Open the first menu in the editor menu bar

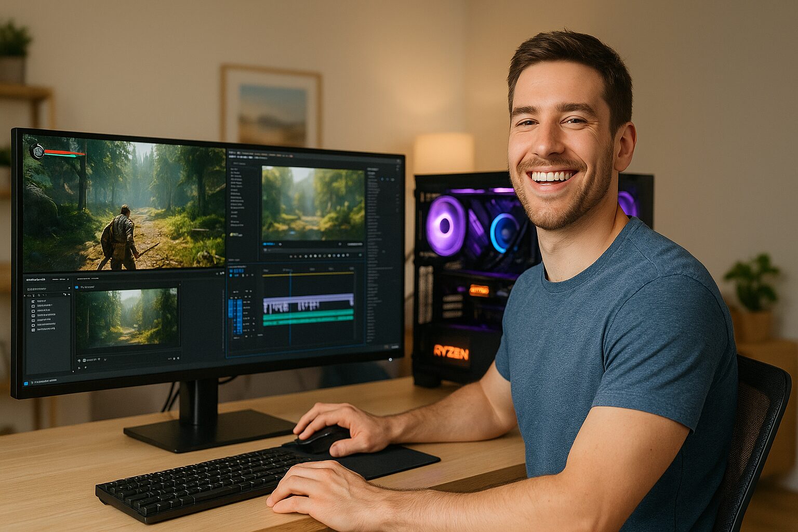[232, 153]
